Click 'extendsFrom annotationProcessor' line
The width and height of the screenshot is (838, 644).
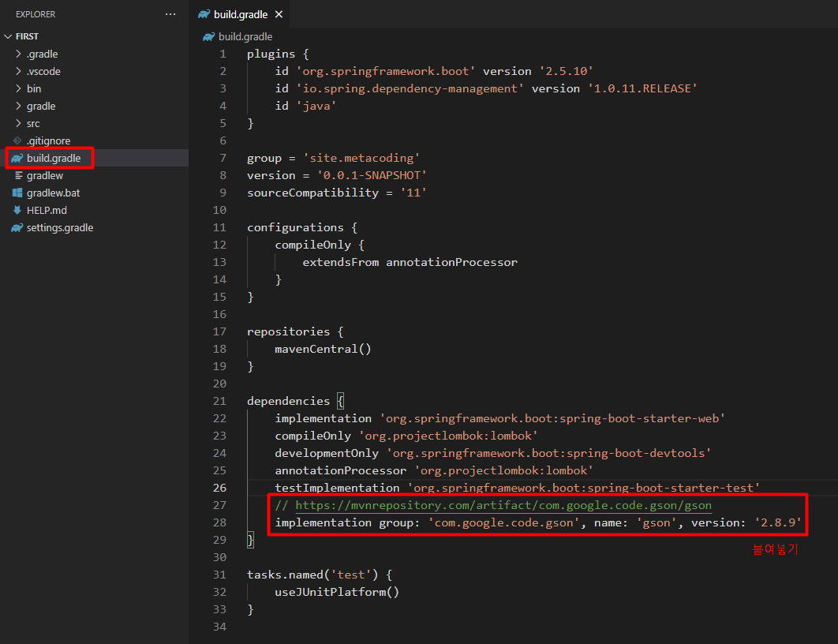pos(410,262)
